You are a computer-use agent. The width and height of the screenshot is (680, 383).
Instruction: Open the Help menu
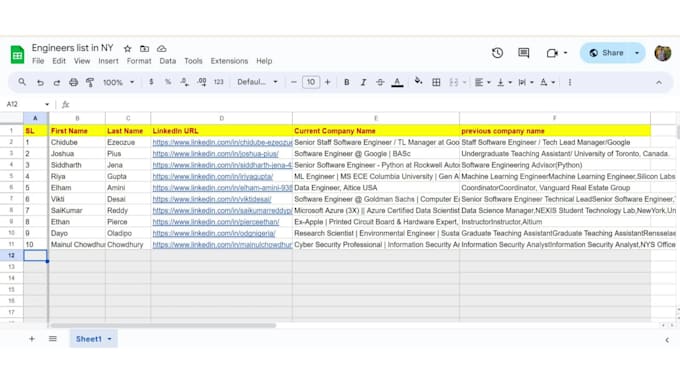pyautogui.click(x=264, y=61)
